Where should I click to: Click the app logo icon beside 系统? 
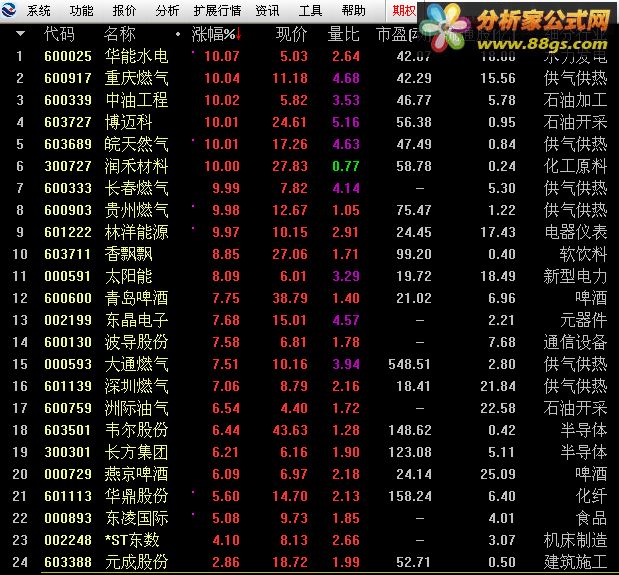pyautogui.click(x=8, y=10)
